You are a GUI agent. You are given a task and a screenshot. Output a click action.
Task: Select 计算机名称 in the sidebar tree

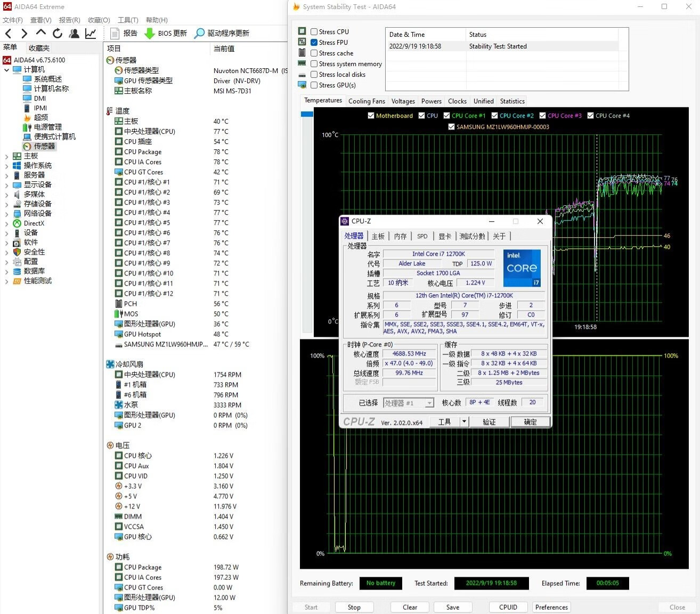[x=46, y=88]
